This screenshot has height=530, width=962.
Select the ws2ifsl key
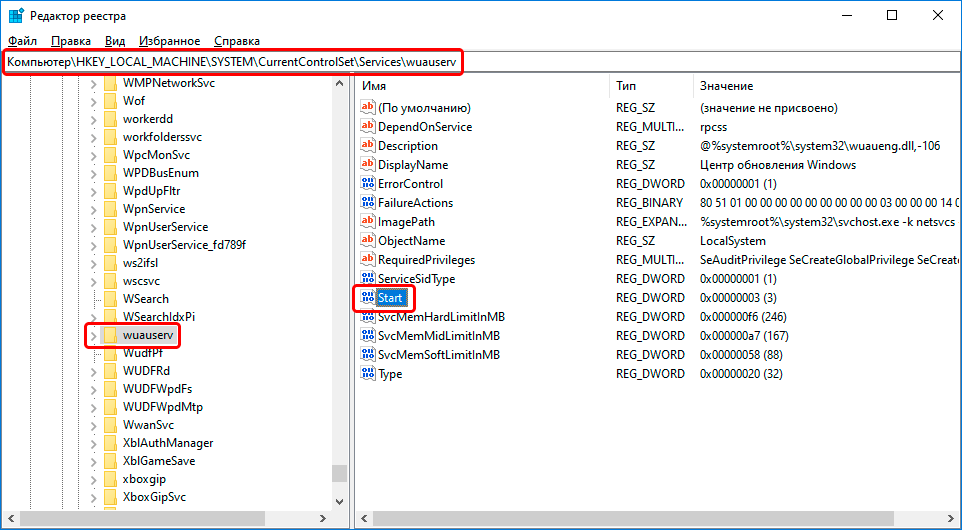coord(140,263)
